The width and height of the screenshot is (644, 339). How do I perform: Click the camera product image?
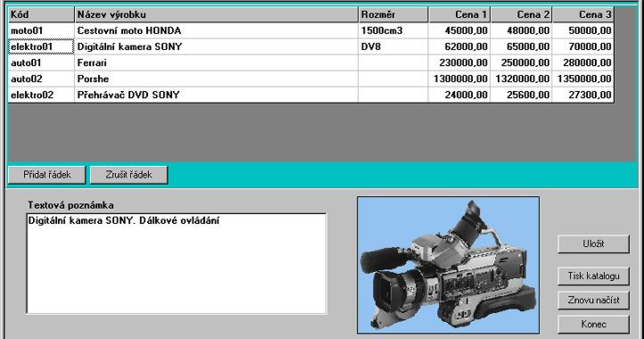[448, 265]
